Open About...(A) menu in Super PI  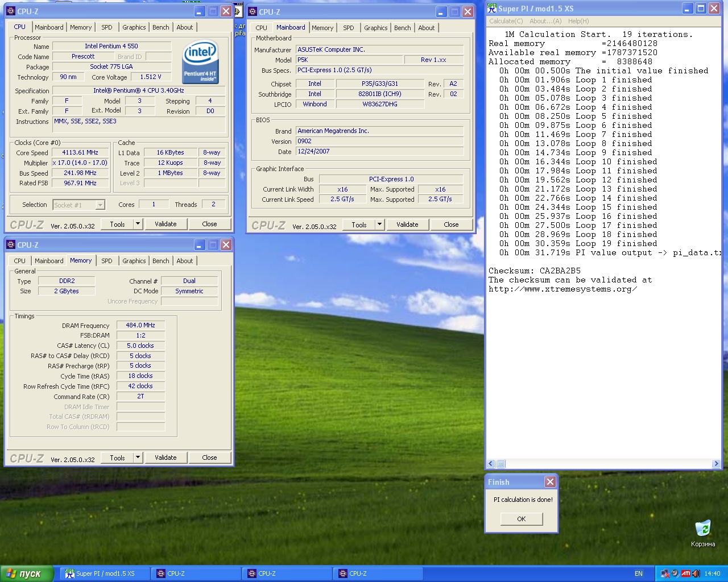tap(545, 21)
